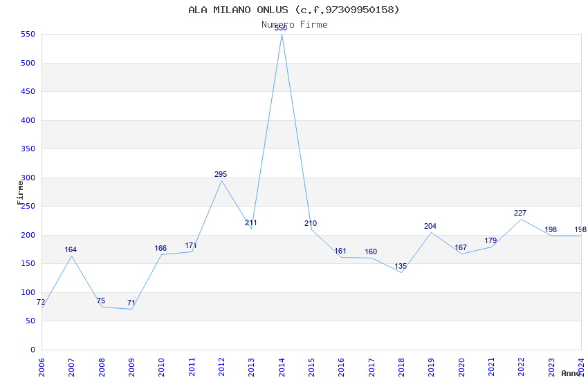Screen dimensions: 588x380
Task: Select the 211 data label for 2013
Action: pyautogui.click(x=251, y=222)
